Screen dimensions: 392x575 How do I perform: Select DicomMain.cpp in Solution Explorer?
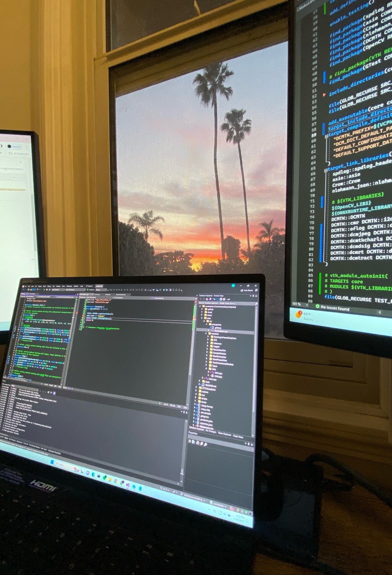click(221, 331)
